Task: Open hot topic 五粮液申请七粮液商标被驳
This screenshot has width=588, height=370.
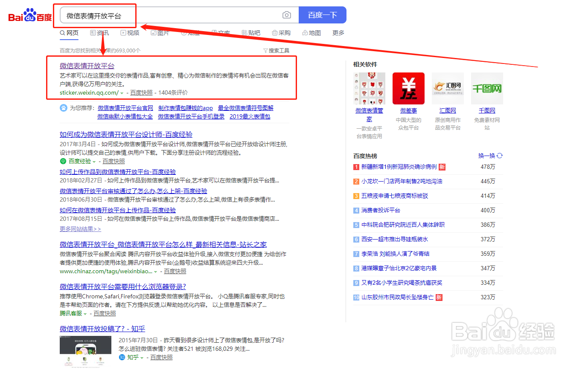Action: (x=395, y=196)
